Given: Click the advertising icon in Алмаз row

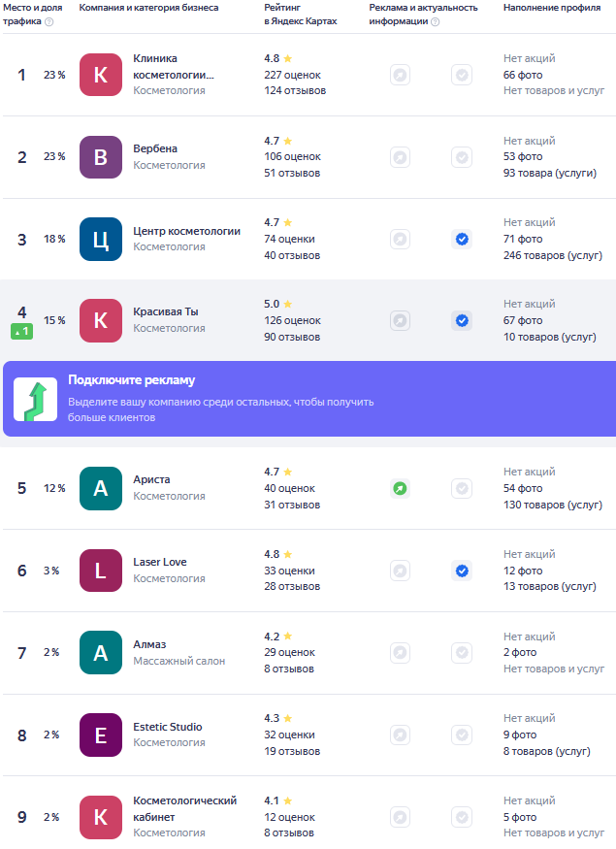Looking at the screenshot, I should pos(400,652).
